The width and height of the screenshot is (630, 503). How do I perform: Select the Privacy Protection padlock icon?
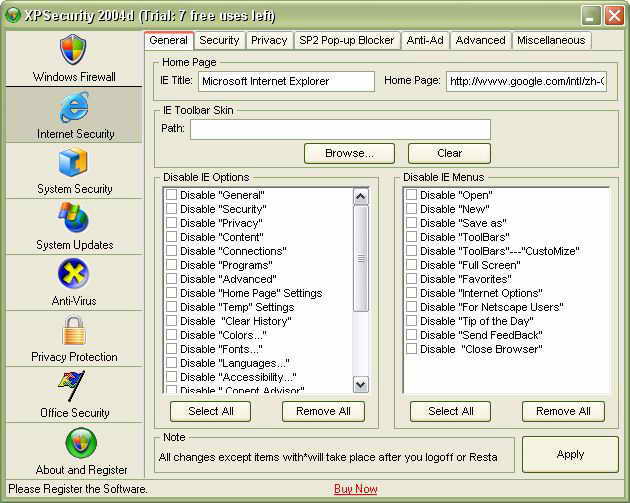pyautogui.click(x=74, y=330)
